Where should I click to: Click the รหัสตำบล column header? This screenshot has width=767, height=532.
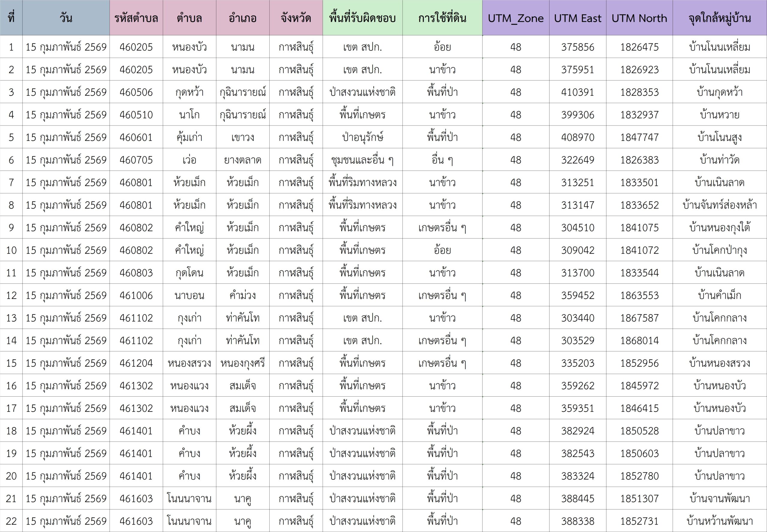click(136, 18)
